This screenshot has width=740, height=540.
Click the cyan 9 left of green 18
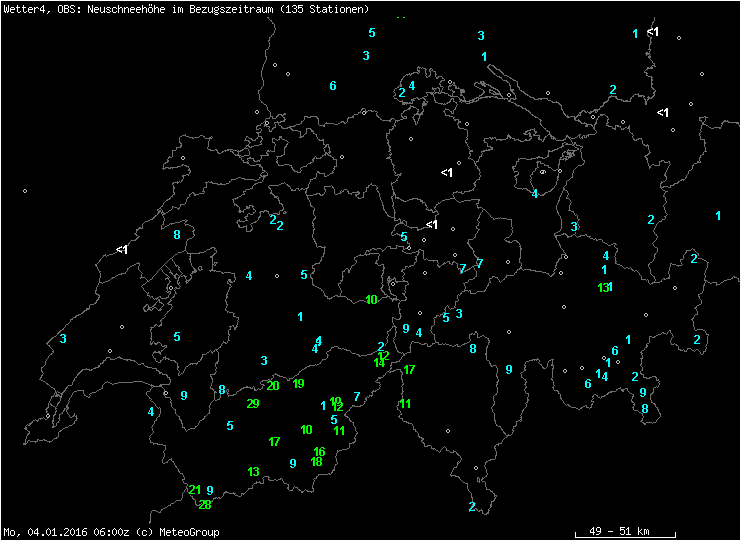click(x=293, y=464)
